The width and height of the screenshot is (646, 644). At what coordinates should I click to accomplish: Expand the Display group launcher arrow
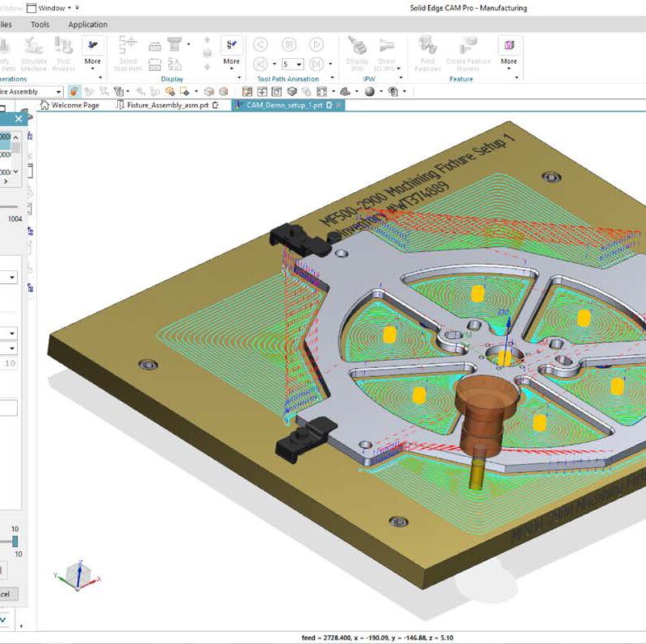(239, 77)
